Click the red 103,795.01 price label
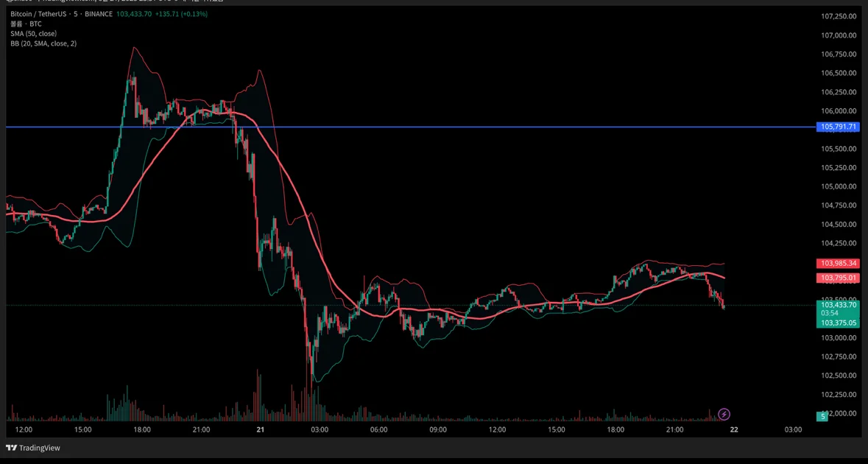 pos(838,278)
